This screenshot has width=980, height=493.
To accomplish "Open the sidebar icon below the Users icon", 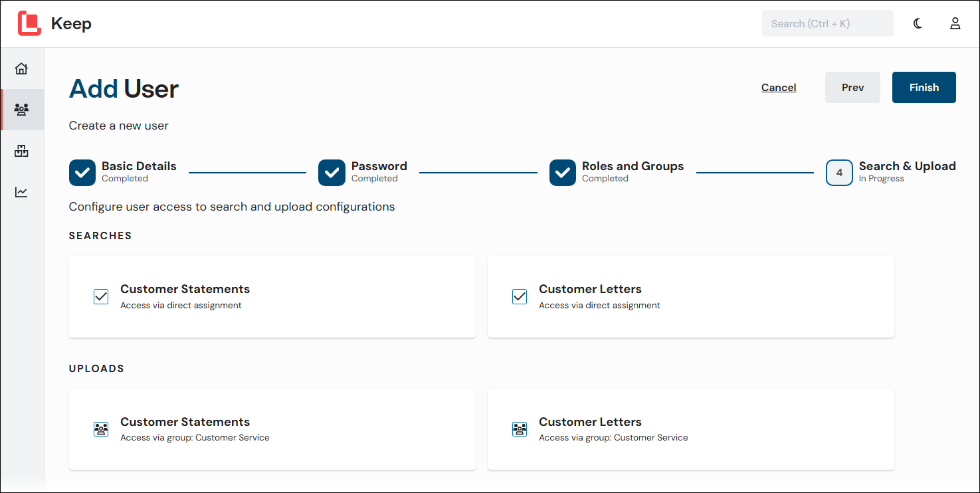I will coord(22,151).
